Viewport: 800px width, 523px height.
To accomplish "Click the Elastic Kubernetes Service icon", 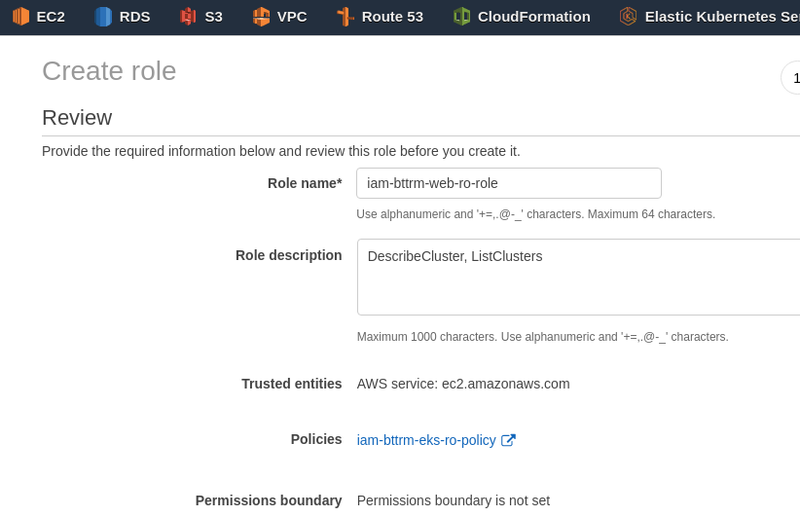I will 628,16.
